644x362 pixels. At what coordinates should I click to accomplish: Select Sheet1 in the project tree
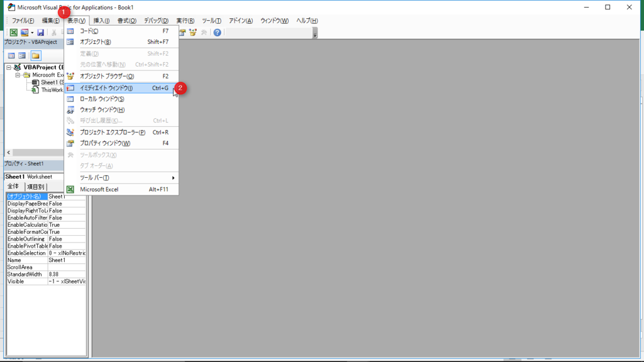point(48,82)
